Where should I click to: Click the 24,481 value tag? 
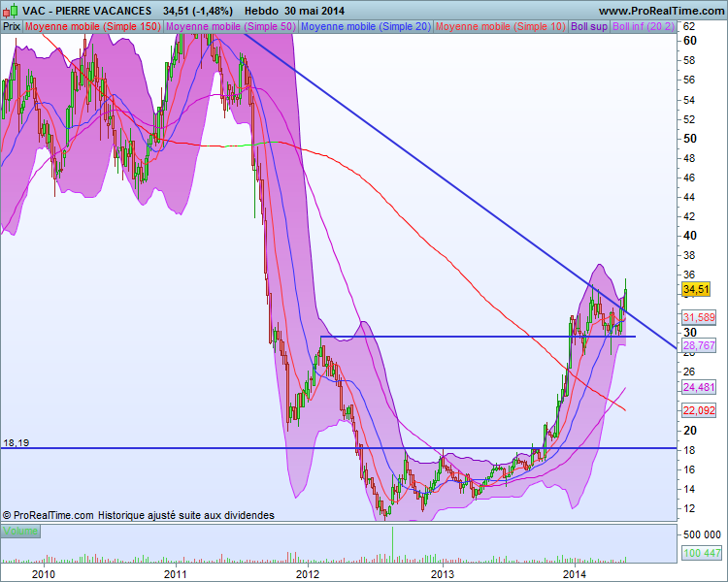tap(699, 387)
